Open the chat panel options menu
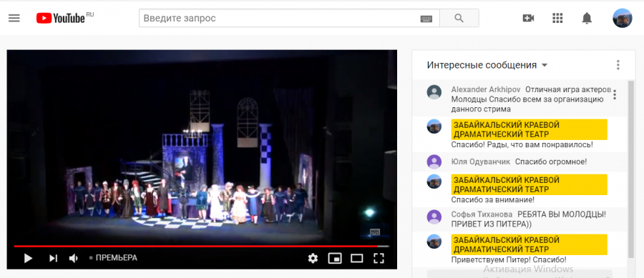 pos(618,65)
